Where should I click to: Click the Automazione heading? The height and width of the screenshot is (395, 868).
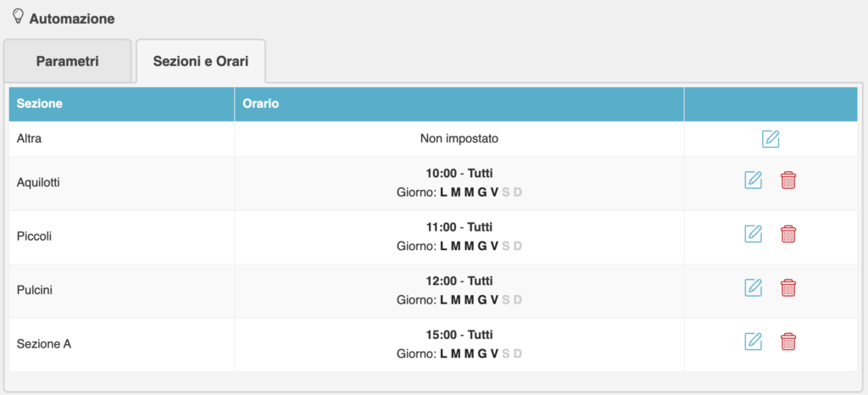[x=72, y=19]
